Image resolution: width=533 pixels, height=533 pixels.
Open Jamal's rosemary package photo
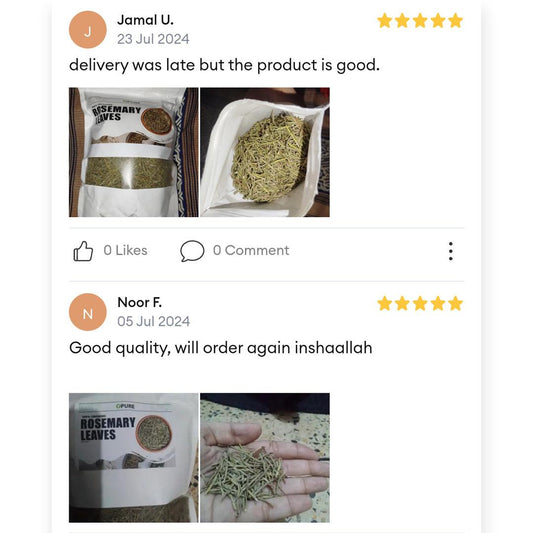coord(134,152)
